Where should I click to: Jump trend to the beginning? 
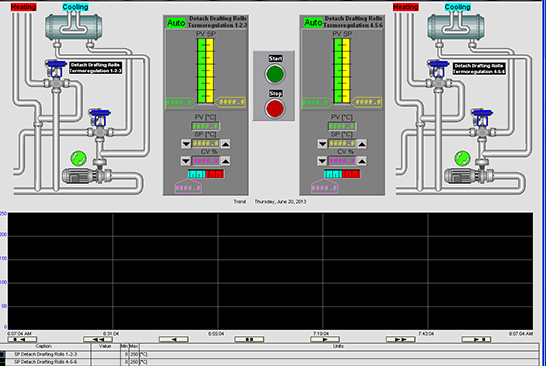pyautogui.click(x=22, y=339)
